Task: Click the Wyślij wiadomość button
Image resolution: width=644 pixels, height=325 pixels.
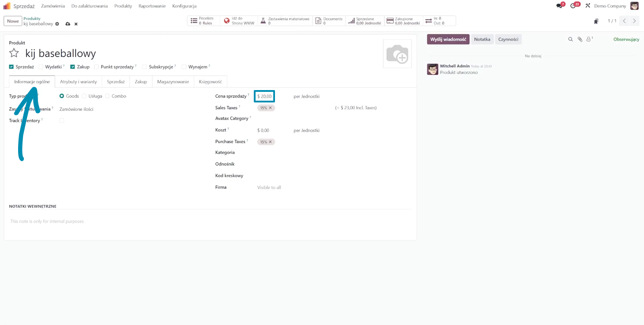Action: (448, 39)
